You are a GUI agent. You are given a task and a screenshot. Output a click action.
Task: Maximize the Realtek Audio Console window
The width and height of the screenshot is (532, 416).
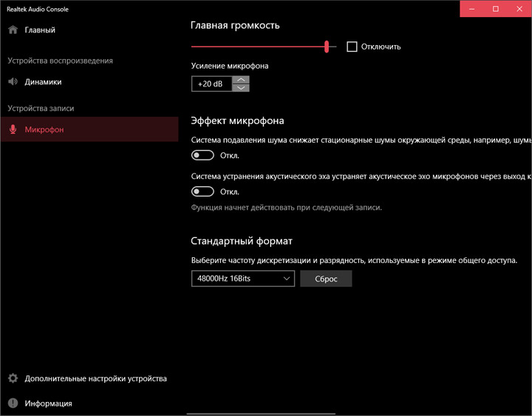click(495, 9)
